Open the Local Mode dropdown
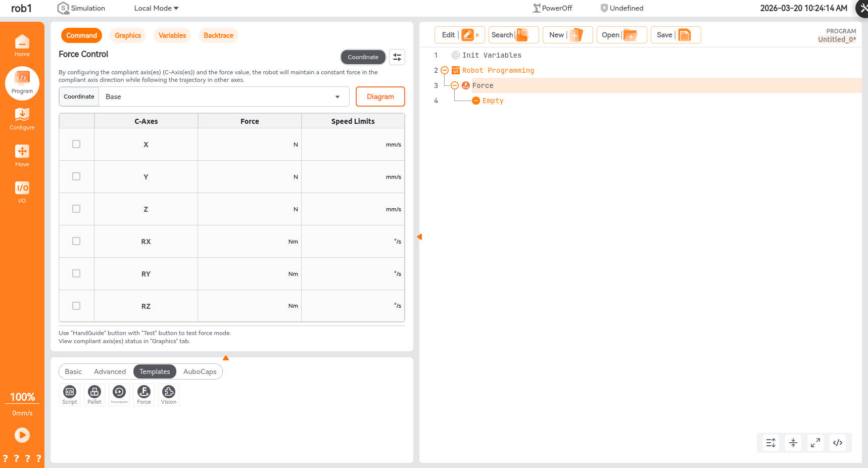Screen dimensions: 868x468 (x=156, y=8)
